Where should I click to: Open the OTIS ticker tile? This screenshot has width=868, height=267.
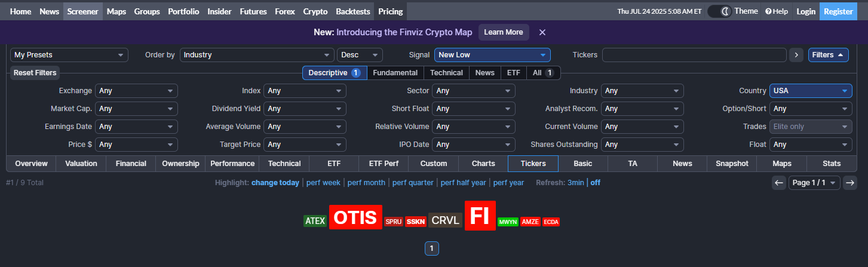[x=355, y=217]
